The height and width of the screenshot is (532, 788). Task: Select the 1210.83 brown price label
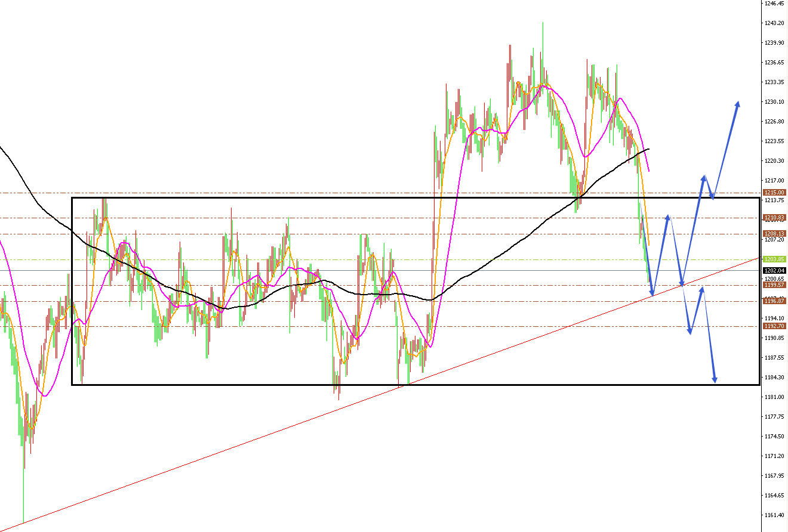click(774, 218)
